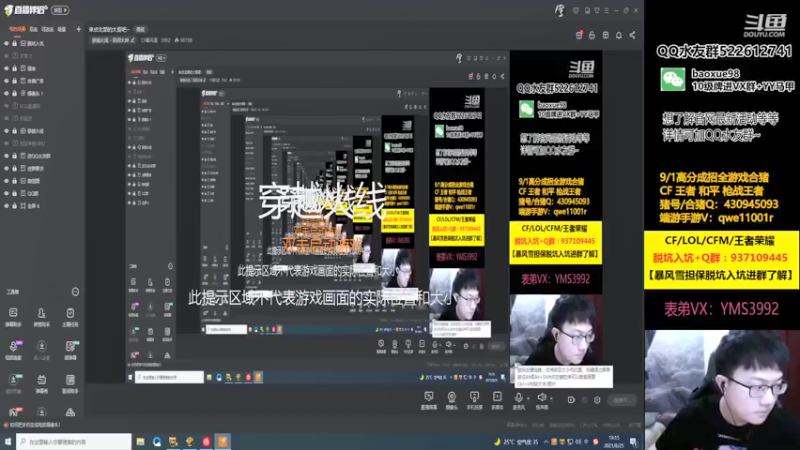800x450 pixels.
Task: Open the Douyu fish avatar icon in the title bar
Action: coord(560,10)
